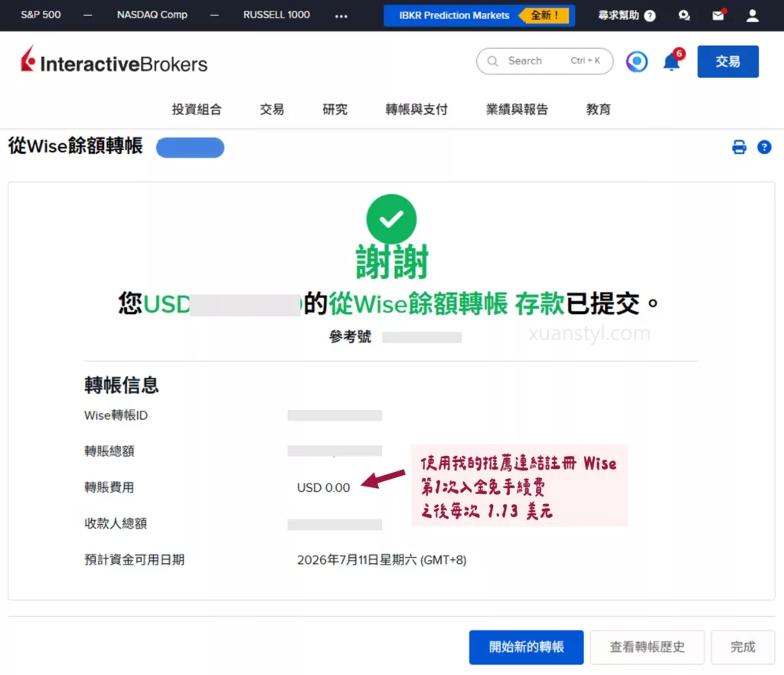
Task: Click the help question-mark icon next to 尋求幫助
Action: coord(650,15)
